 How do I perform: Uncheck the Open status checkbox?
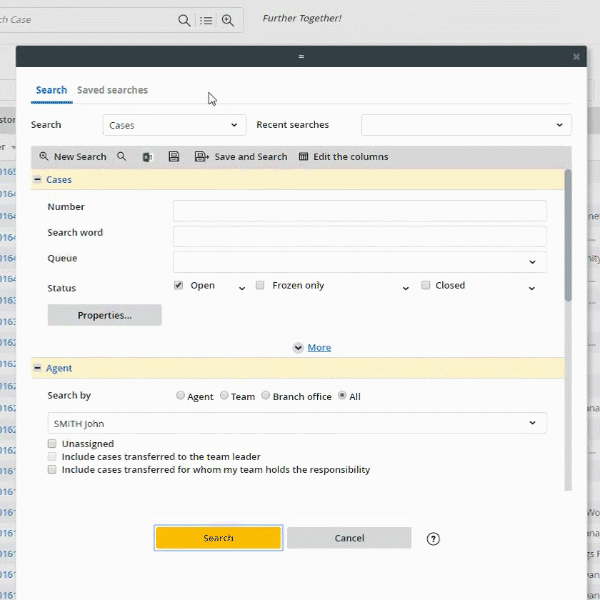(179, 286)
